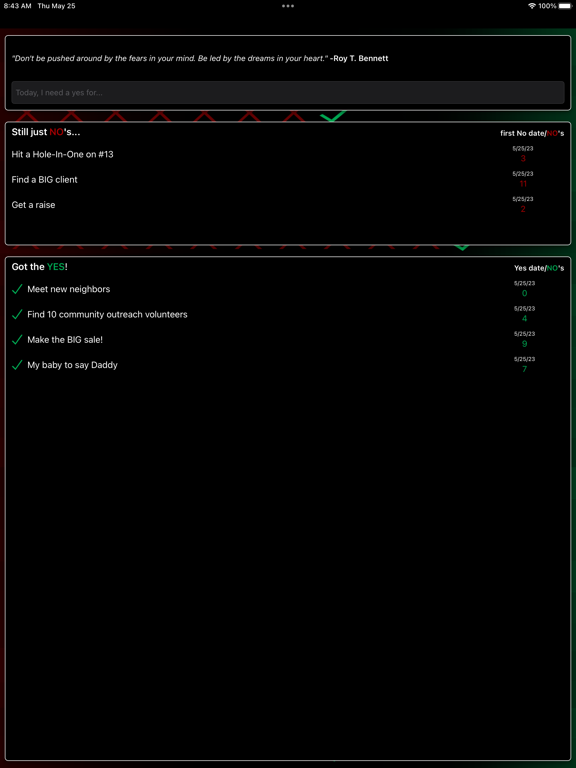The height and width of the screenshot is (768, 576).
Task: Click the 'Still just NO's...' heading
Action: [x=46, y=132]
